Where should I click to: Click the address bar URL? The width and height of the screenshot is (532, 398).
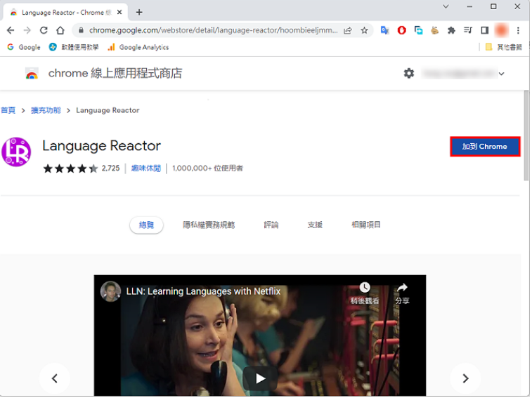(x=214, y=30)
